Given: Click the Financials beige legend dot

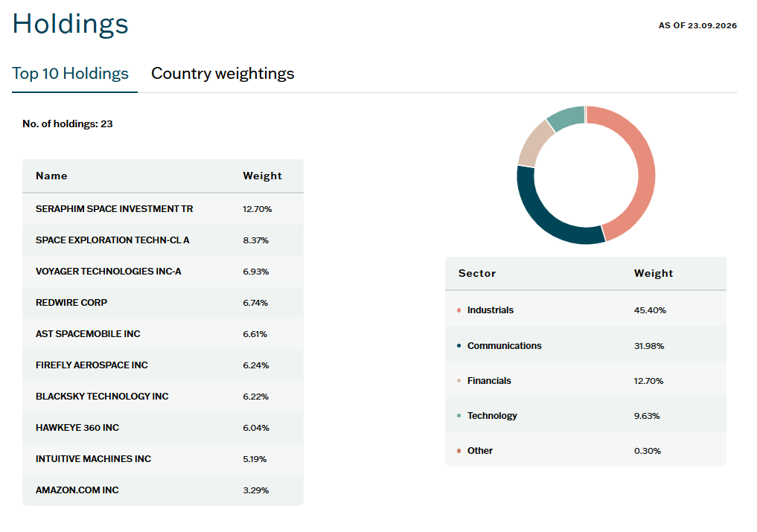Looking at the screenshot, I should [459, 381].
